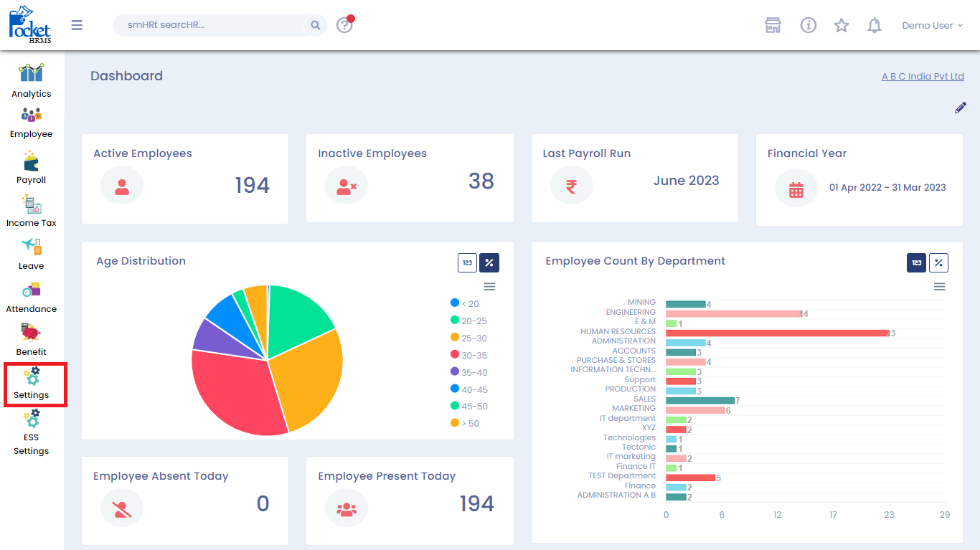Show Employee Count By Department as percentage
980x550 pixels.
[938, 263]
